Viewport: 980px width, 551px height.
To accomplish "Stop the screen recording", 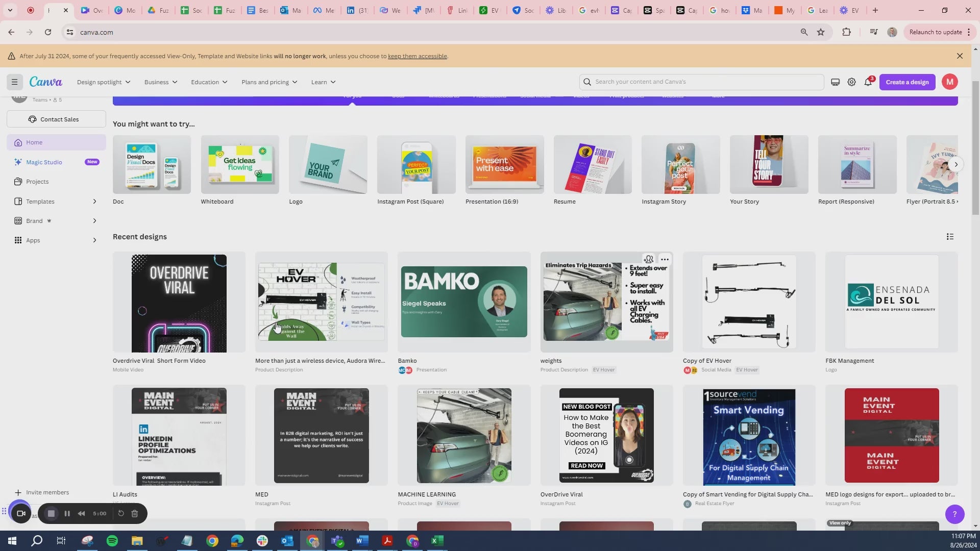I will 51,514.
